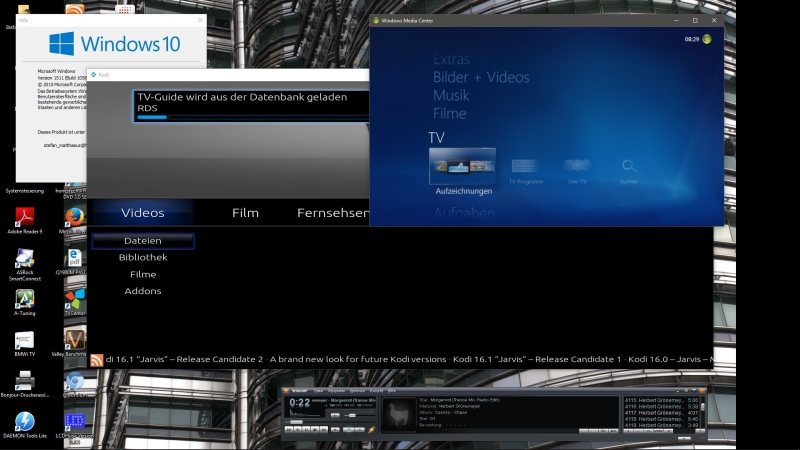Toggle repeat in Winamp
Viewport: 800px width, 450px height.
360,429
